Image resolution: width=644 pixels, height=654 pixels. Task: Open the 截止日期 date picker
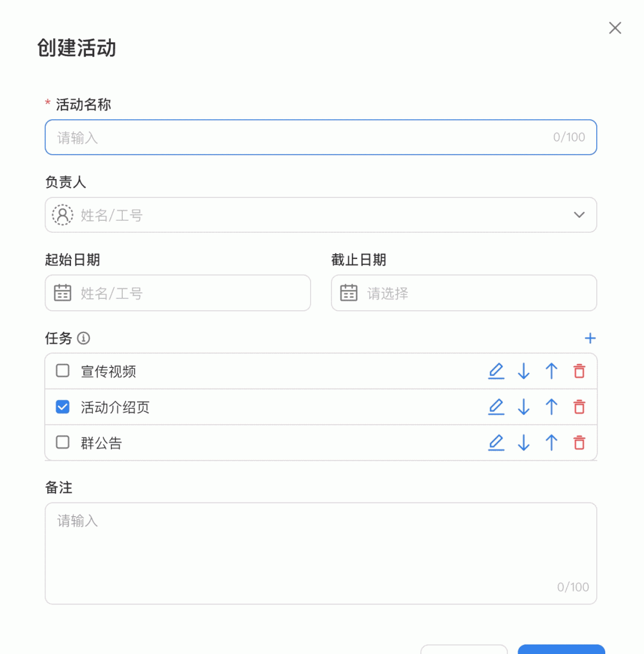coord(464,293)
